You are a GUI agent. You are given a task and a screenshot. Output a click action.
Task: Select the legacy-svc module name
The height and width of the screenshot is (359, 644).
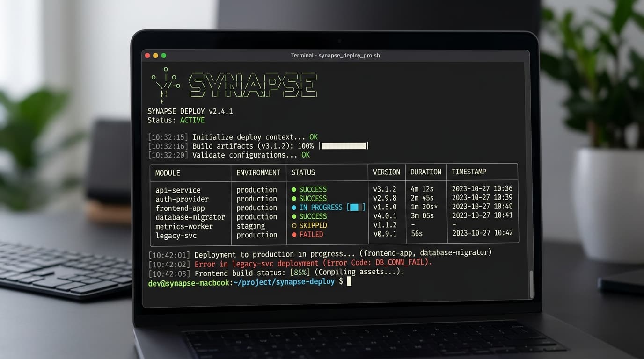click(176, 236)
